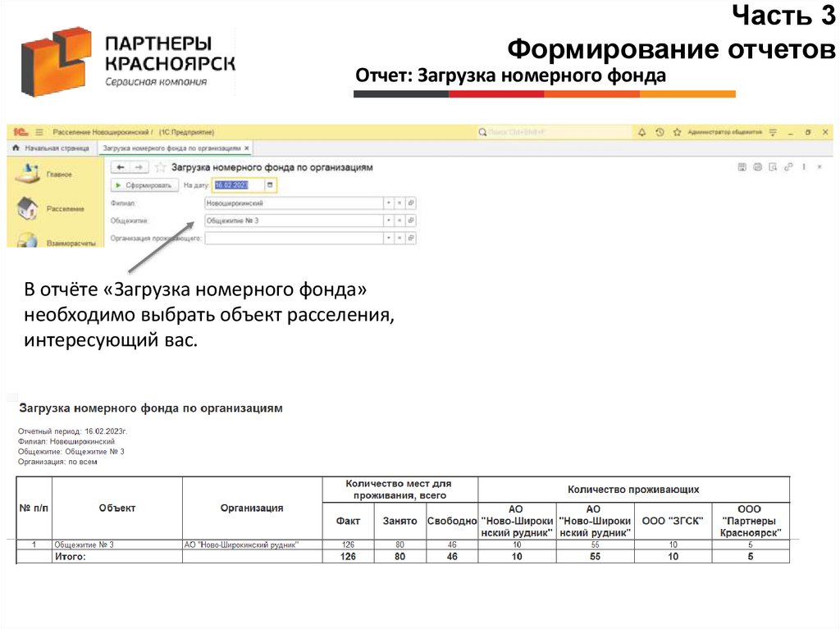
Task: Open the Расселение house icon
Action: [x=27, y=208]
